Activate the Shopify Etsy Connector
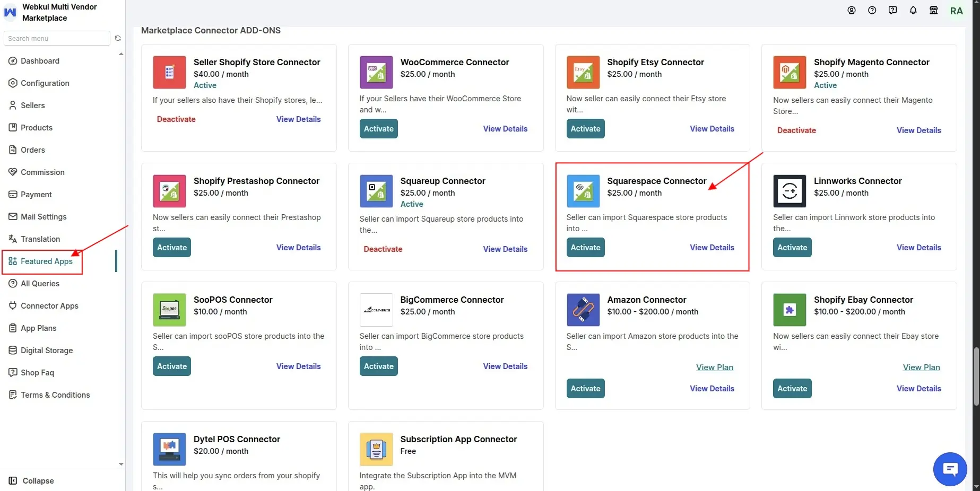 tap(585, 129)
